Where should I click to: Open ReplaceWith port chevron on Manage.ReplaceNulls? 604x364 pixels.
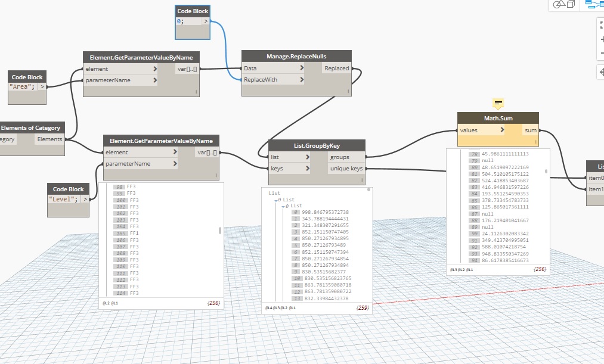coord(302,80)
